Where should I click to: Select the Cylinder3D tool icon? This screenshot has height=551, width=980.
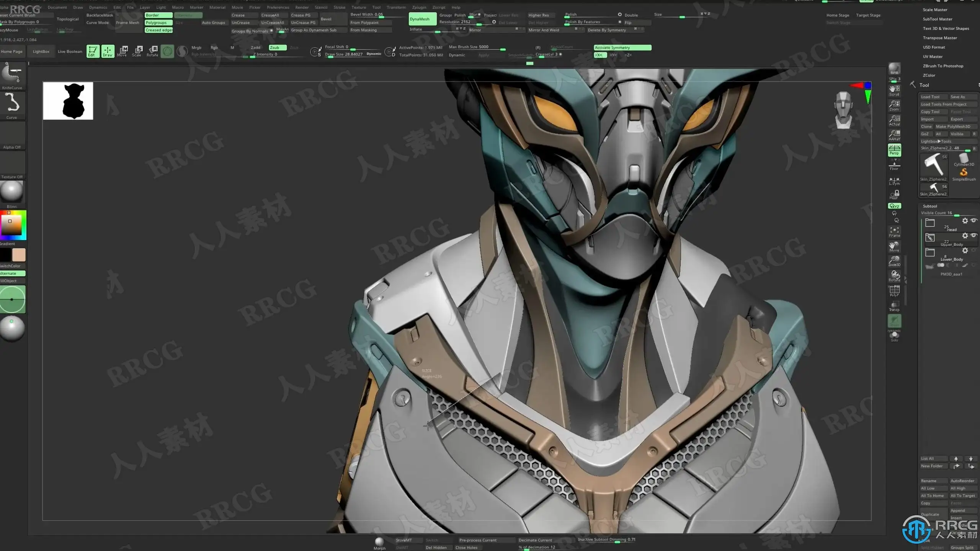(x=964, y=160)
